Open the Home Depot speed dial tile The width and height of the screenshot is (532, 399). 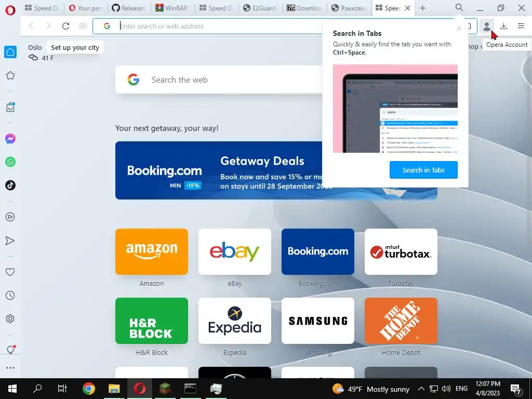pos(401,321)
